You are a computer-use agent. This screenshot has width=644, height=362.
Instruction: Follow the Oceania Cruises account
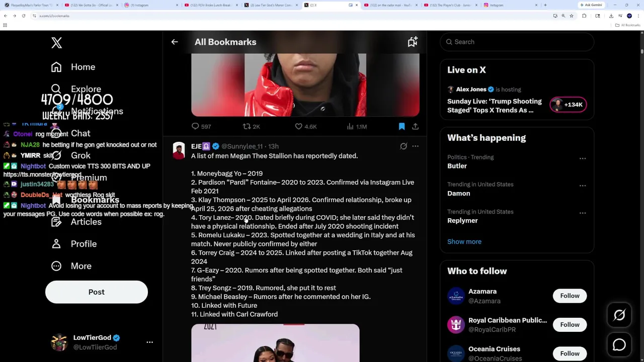coord(570,353)
